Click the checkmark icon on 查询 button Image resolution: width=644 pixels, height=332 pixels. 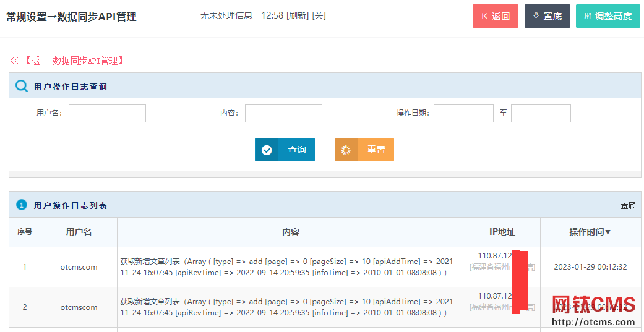click(267, 150)
